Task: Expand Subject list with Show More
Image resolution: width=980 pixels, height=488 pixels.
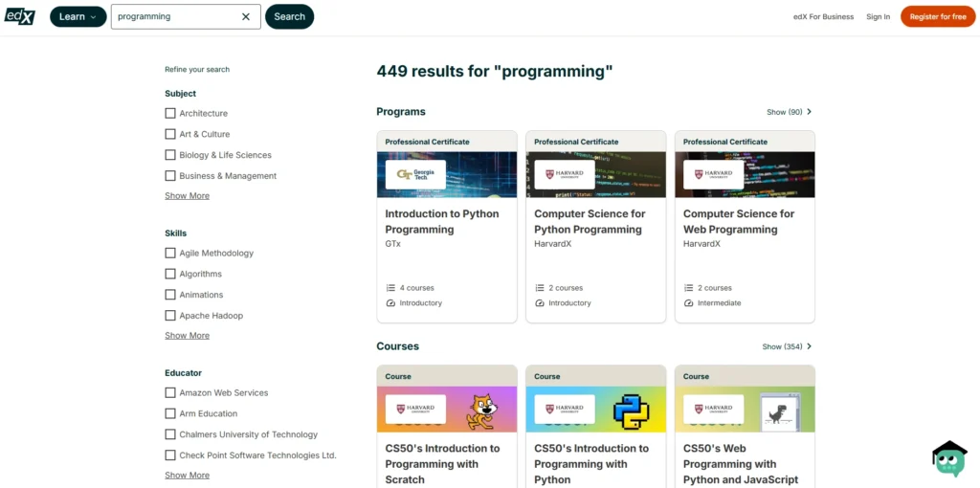Action: [x=187, y=195]
